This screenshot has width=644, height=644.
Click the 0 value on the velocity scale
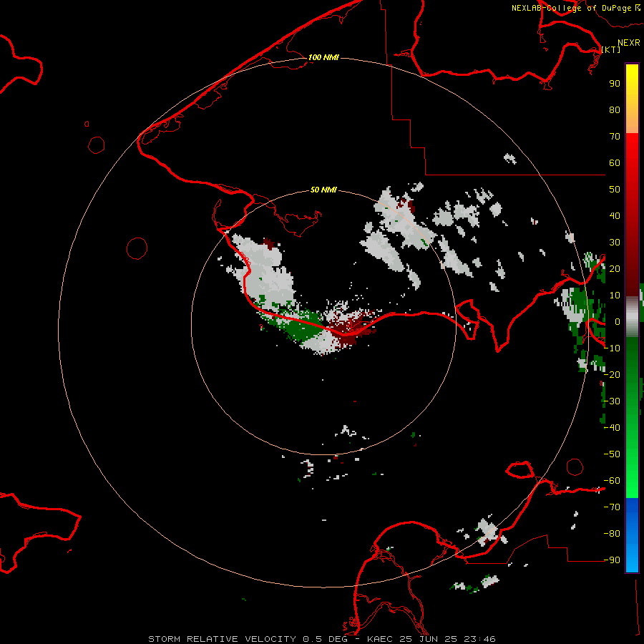(x=618, y=322)
